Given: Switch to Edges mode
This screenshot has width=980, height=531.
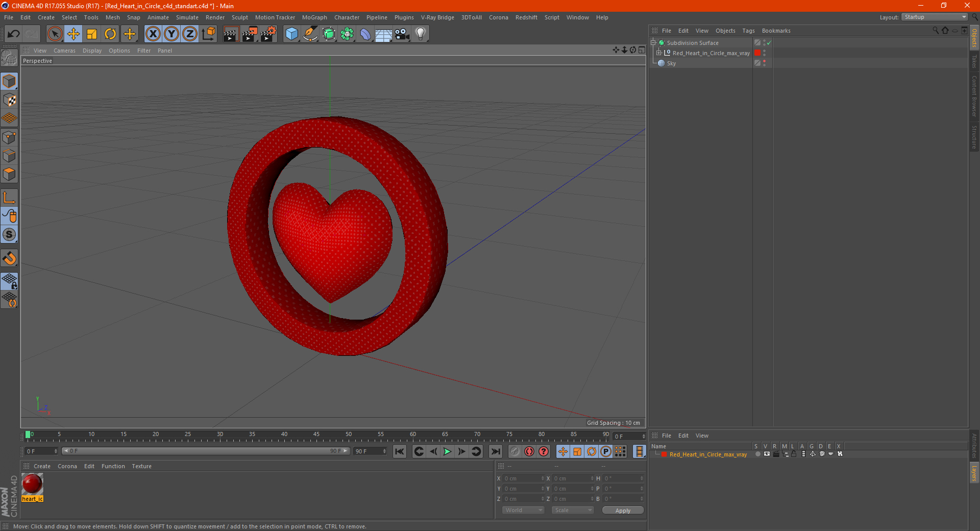Looking at the screenshot, I should click(9, 156).
